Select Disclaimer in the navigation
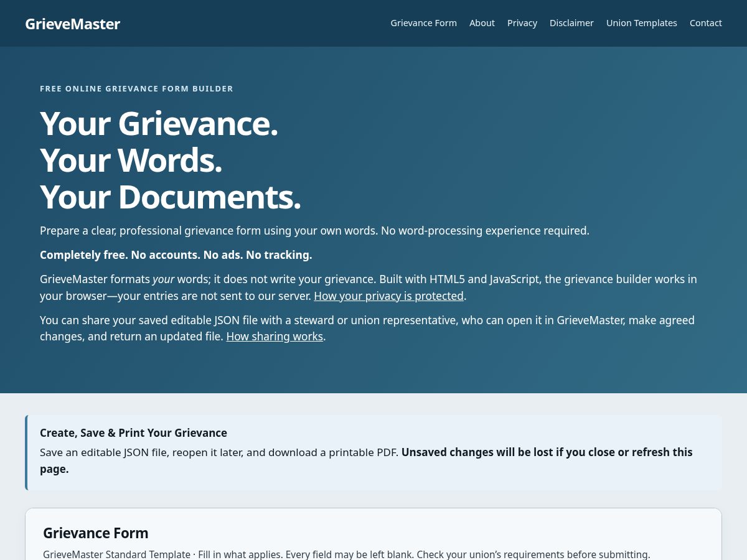Screen dimensions: 747x560 click(571, 23)
